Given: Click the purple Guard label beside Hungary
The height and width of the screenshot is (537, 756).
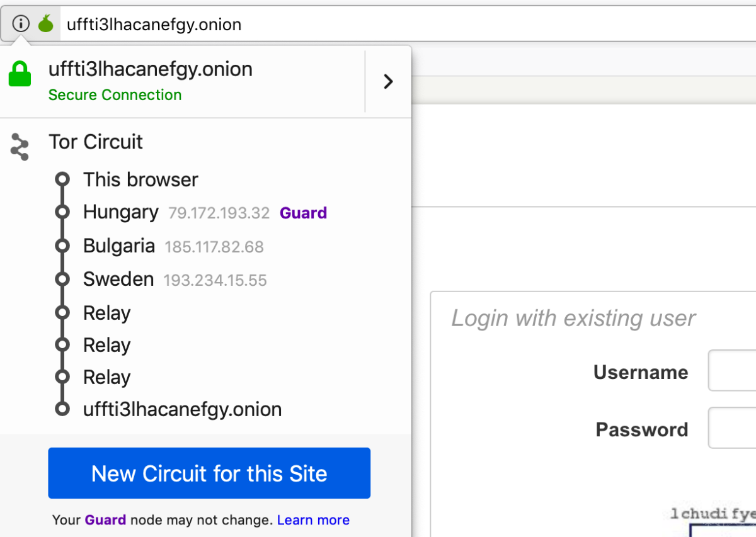Looking at the screenshot, I should (x=303, y=213).
